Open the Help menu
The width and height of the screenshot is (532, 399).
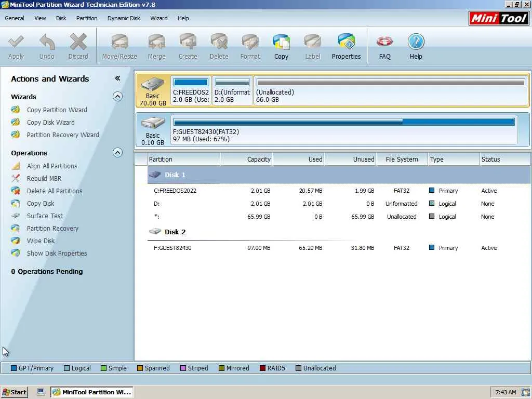tap(183, 18)
